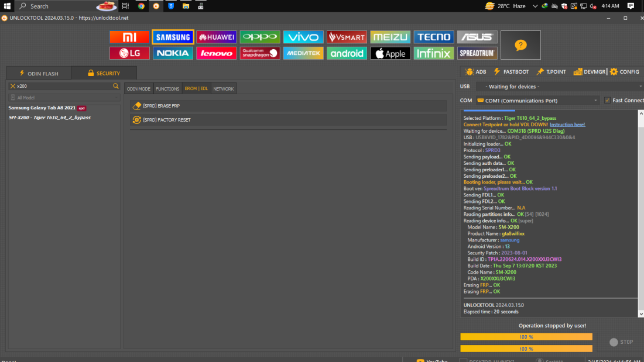Choose the Huawei brand icon
The image size is (644, 362).
click(217, 37)
